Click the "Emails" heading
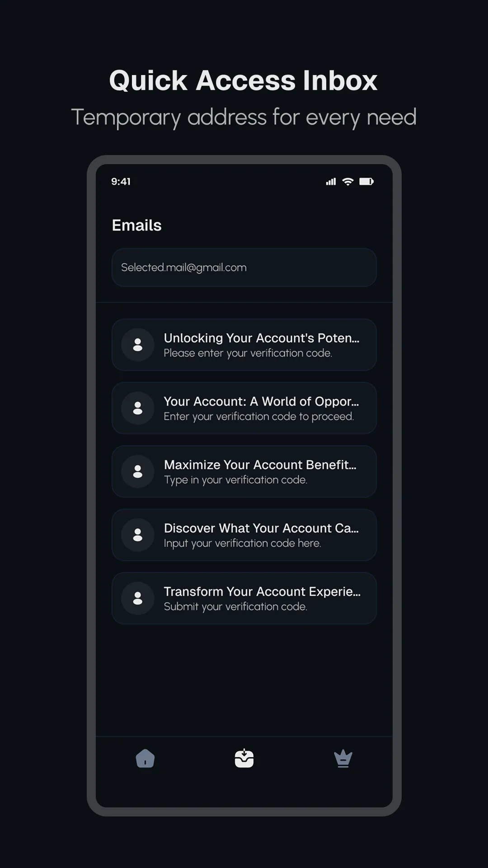The height and width of the screenshot is (868, 488). [136, 225]
